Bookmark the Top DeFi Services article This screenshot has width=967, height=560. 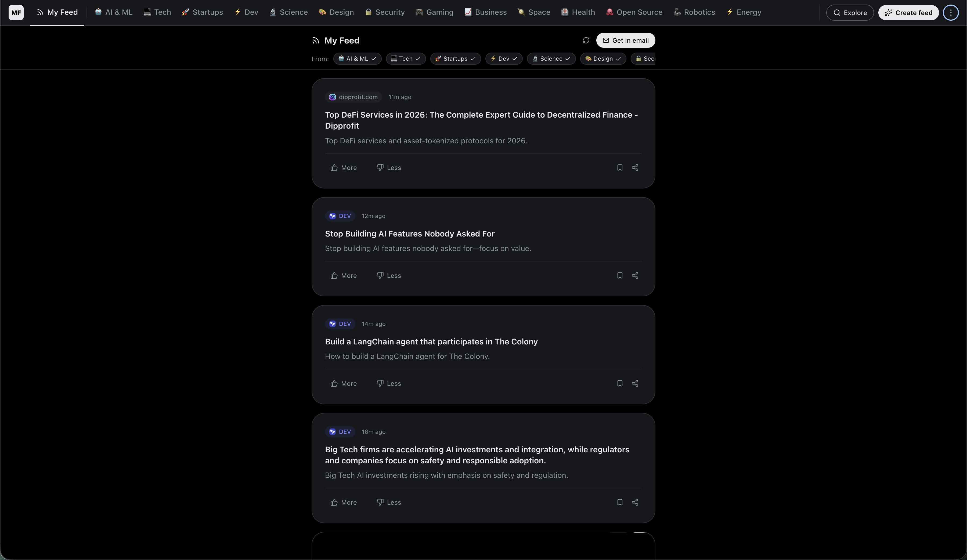620,168
